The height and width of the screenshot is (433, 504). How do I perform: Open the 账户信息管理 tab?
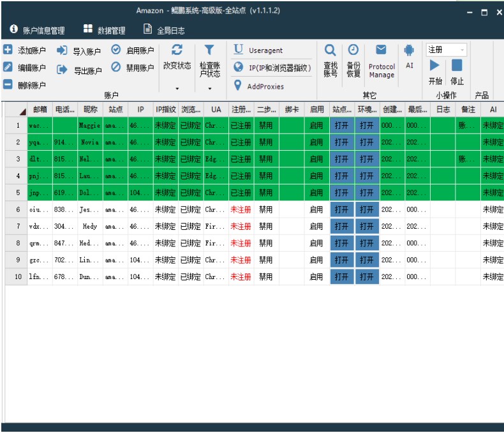click(x=38, y=29)
